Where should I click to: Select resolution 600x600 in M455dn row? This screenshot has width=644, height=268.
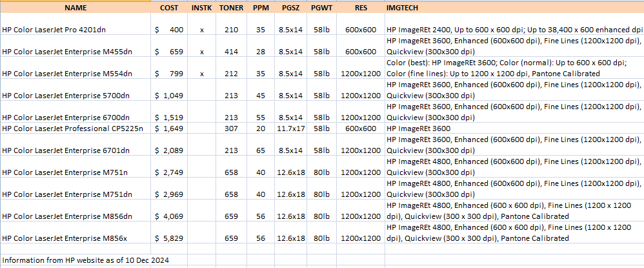click(361, 46)
